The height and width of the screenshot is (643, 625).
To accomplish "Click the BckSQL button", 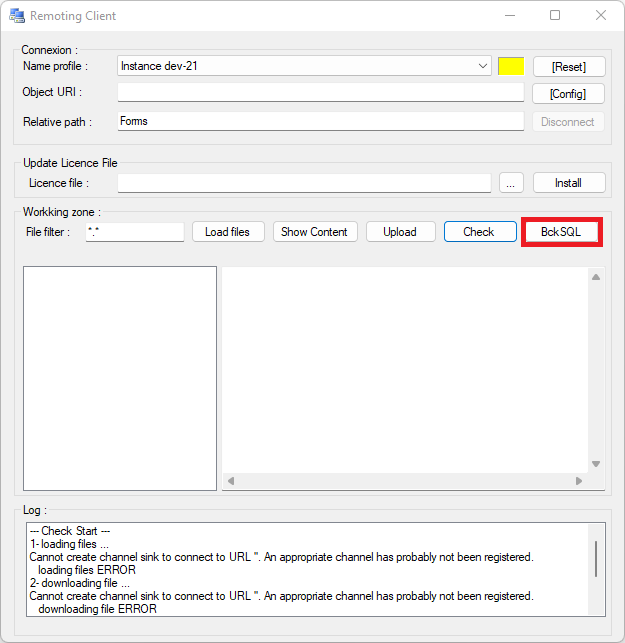I will pyautogui.click(x=561, y=232).
